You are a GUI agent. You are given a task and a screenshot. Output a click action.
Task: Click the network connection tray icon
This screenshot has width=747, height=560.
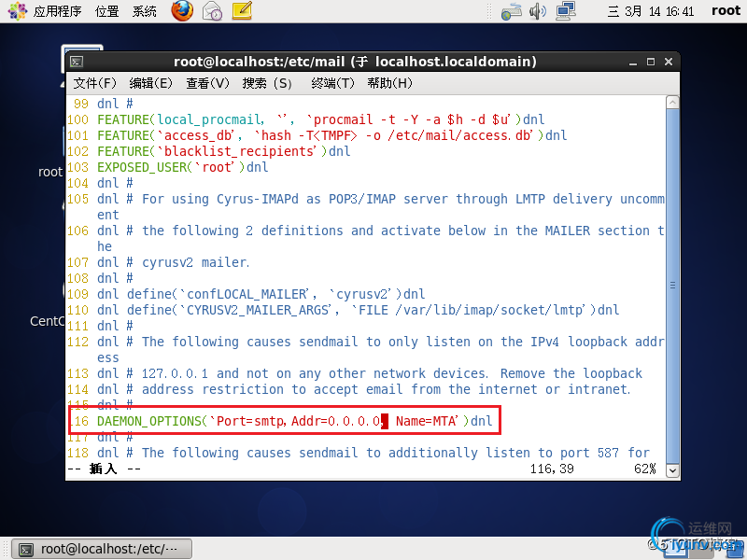pos(566,11)
